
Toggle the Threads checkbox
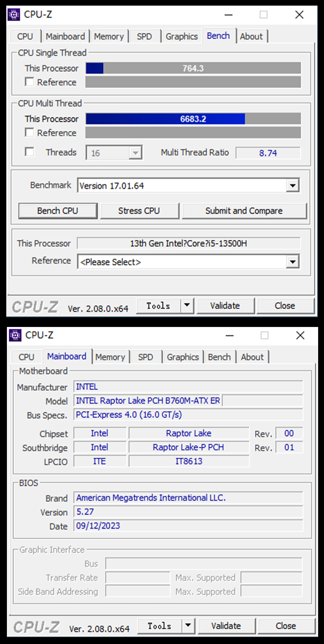pos(30,152)
